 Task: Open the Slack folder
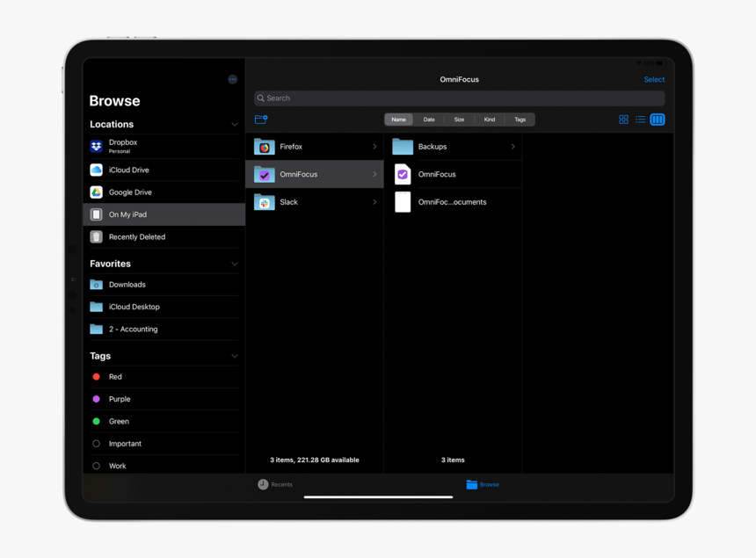[315, 202]
